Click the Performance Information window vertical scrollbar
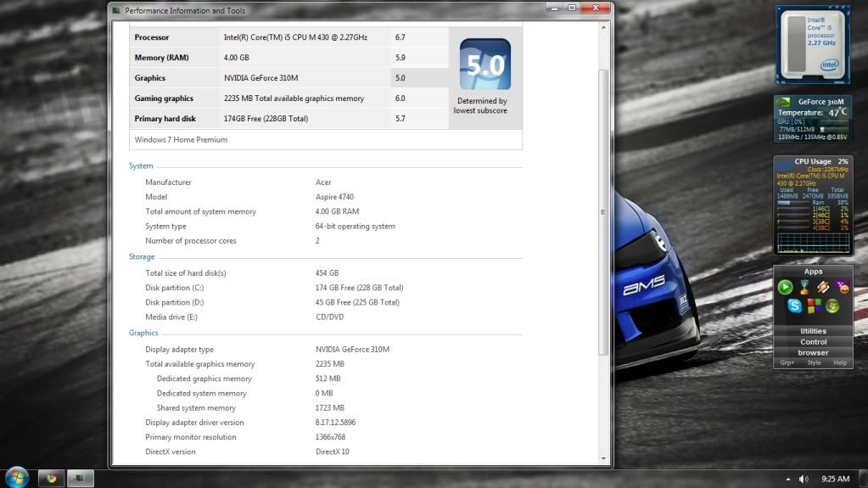 (x=603, y=212)
